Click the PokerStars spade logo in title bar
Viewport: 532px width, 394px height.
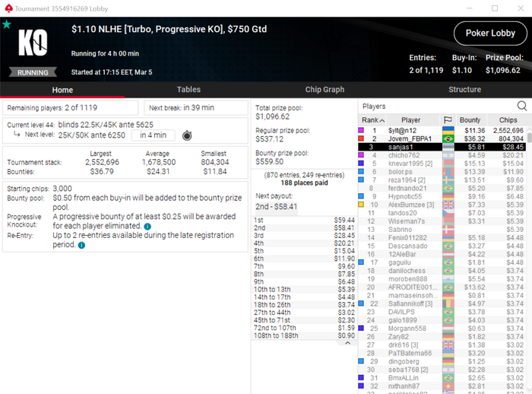tap(8, 8)
